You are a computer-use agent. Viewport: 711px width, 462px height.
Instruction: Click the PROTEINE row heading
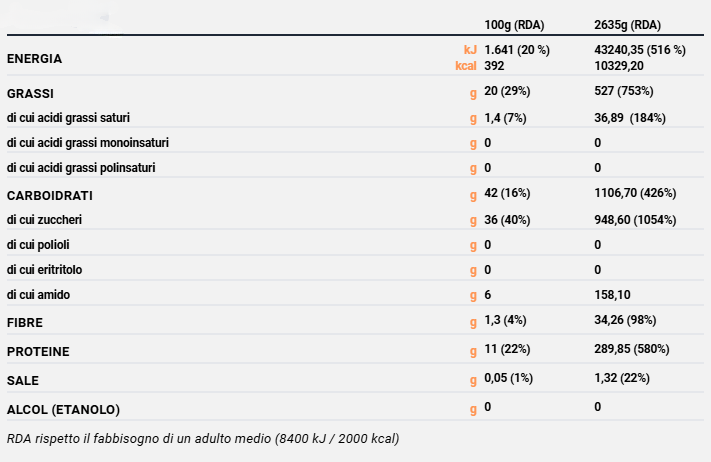coord(35,352)
